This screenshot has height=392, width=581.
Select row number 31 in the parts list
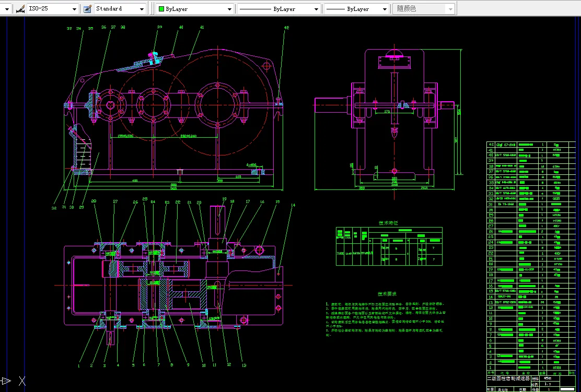[x=491, y=204]
